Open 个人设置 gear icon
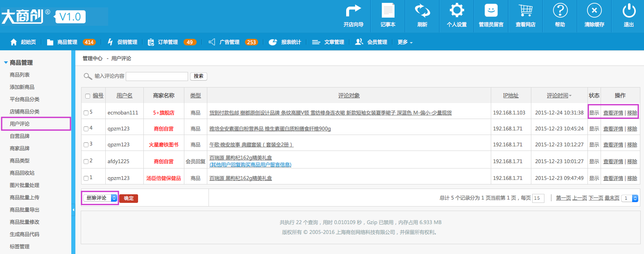This screenshot has width=644, height=254. [456, 11]
